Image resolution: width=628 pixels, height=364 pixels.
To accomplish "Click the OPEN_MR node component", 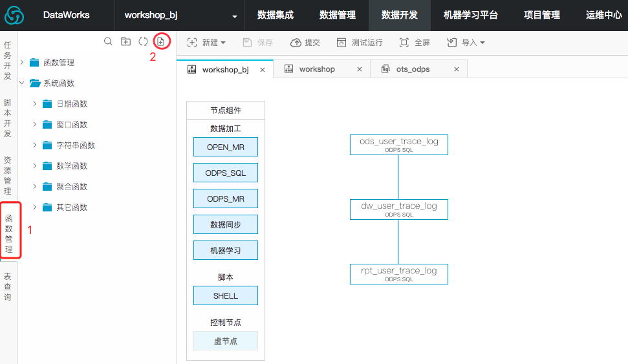I will pyautogui.click(x=226, y=147).
